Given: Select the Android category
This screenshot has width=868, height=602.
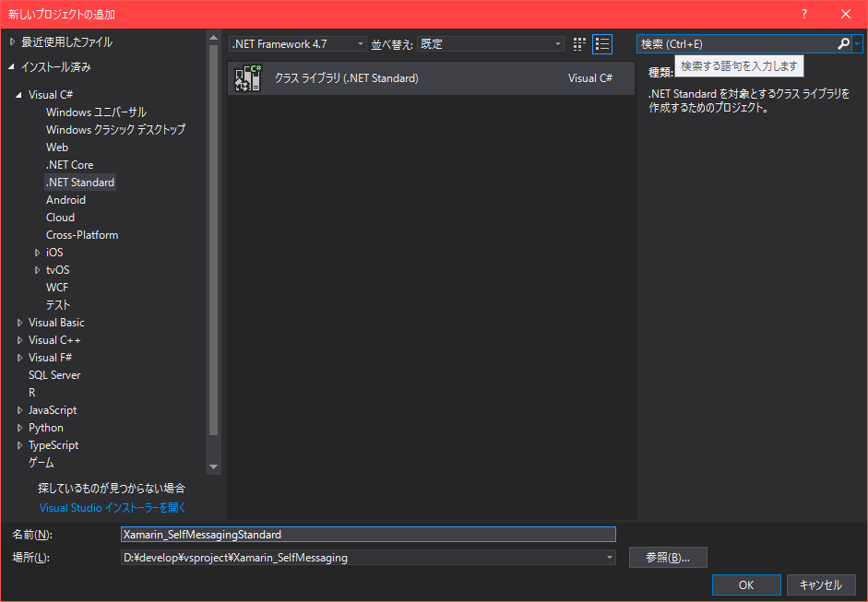Looking at the screenshot, I should pyautogui.click(x=65, y=200).
